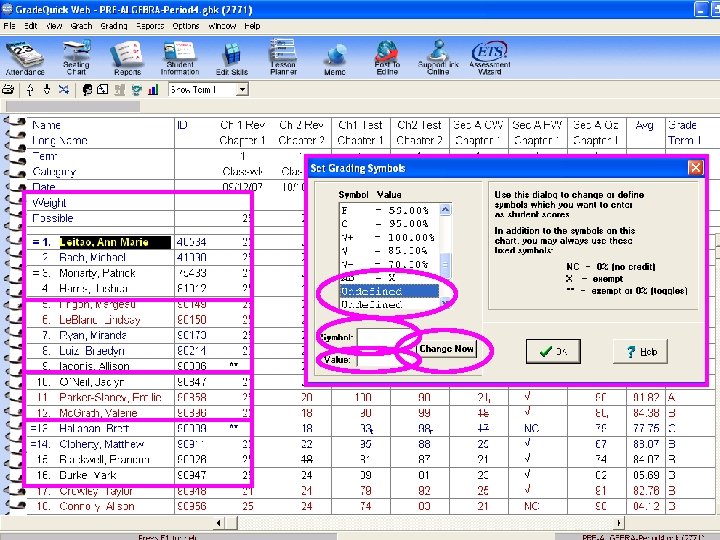Select student Moriarty, Patrick
Screen dimensions: 720x540
[x=97, y=273]
